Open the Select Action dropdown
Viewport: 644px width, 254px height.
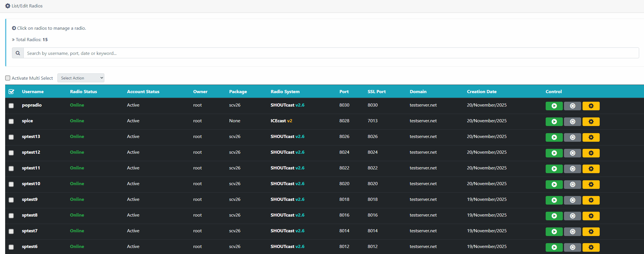pyautogui.click(x=81, y=78)
